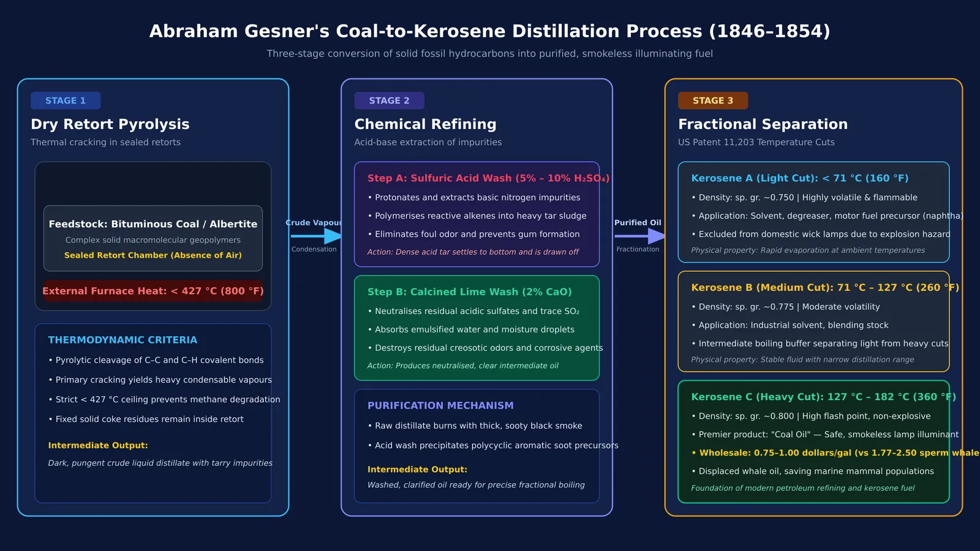Click 'Fixed solid coke residues' bullet
The height and width of the screenshot is (551, 980).
point(146,419)
